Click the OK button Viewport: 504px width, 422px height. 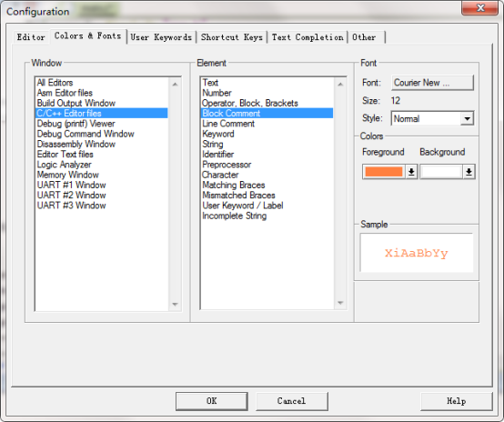click(211, 401)
